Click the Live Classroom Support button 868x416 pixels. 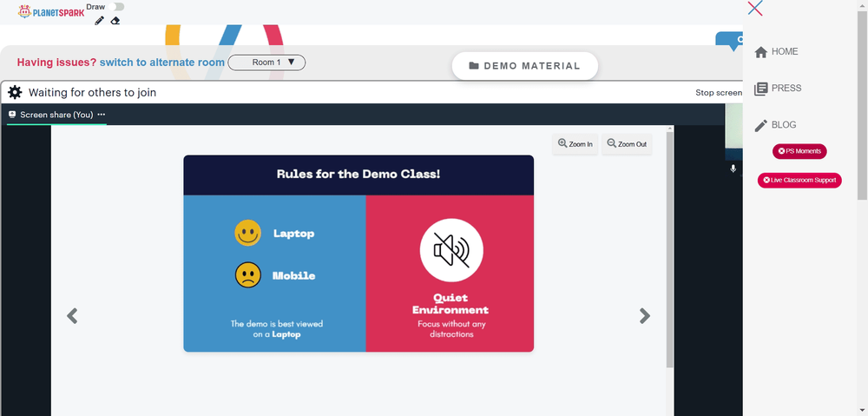click(x=799, y=180)
